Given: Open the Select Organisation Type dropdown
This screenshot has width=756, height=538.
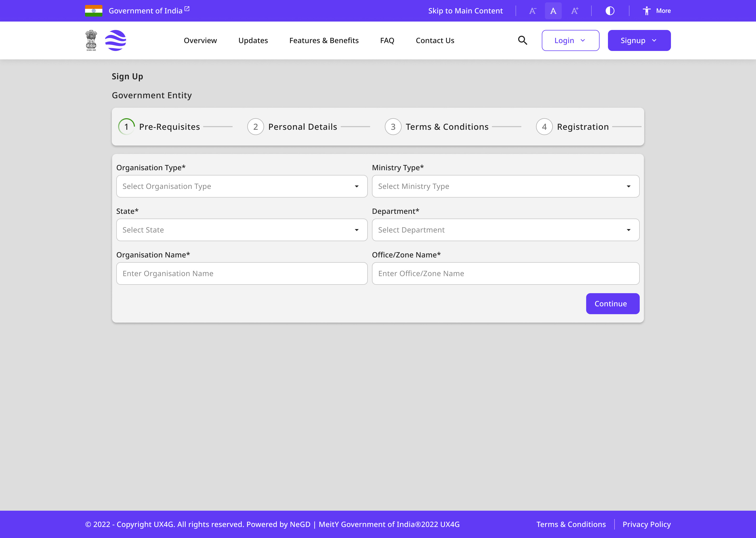Looking at the screenshot, I should (x=242, y=186).
